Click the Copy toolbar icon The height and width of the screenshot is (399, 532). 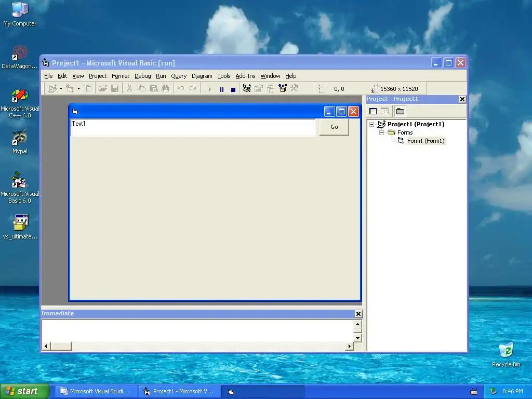pyautogui.click(x=141, y=89)
